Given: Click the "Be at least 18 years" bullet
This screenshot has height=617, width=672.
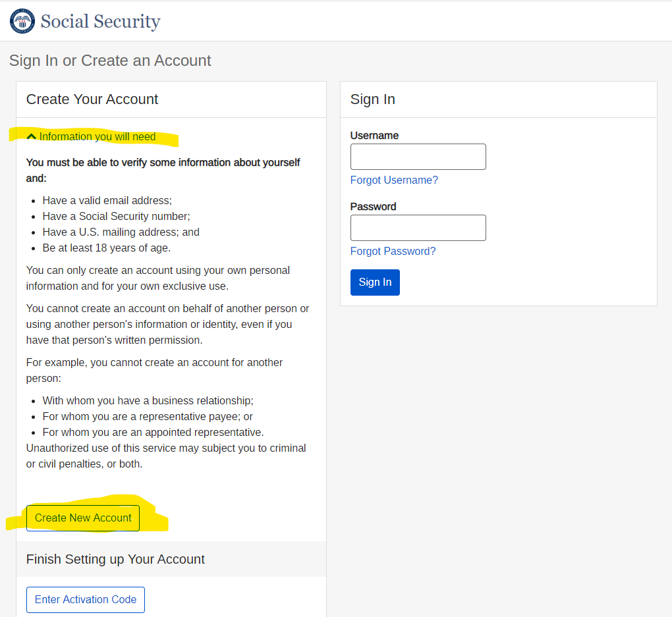Looking at the screenshot, I should click(x=106, y=248).
